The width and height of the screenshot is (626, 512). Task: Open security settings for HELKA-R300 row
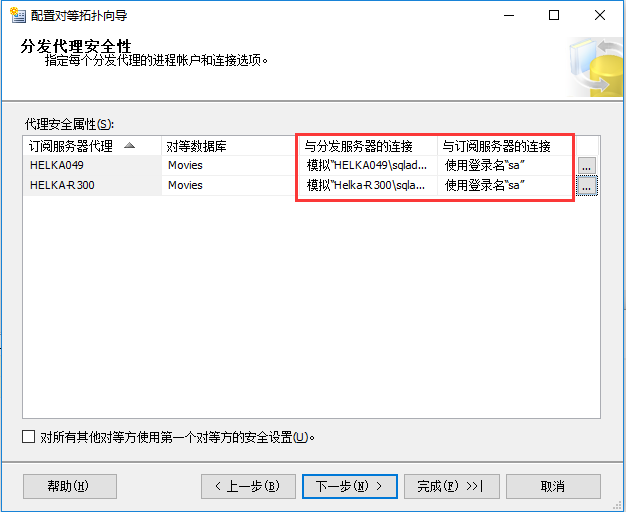[x=586, y=185]
